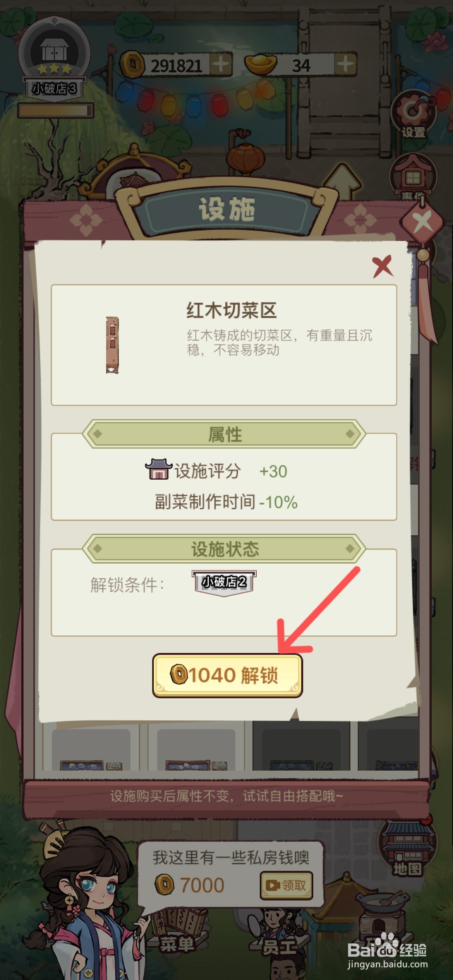
Task: Click the 1040 解锁 unlock button
Action: click(x=227, y=675)
